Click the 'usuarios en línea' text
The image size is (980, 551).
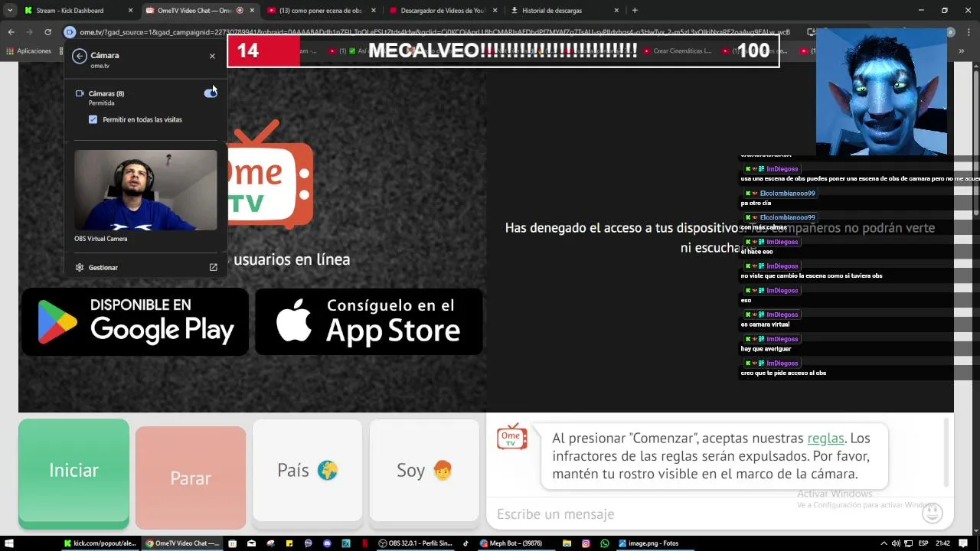pyautogui.click(x=292, y=259)
